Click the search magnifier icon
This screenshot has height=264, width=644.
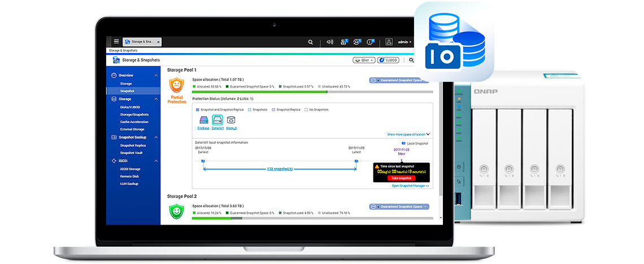pos(311,42)
